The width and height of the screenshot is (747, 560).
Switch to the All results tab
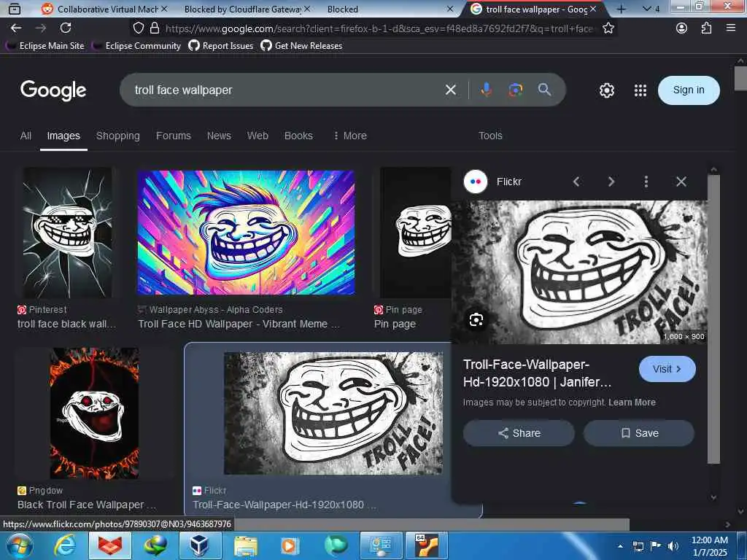pos(26,136)
